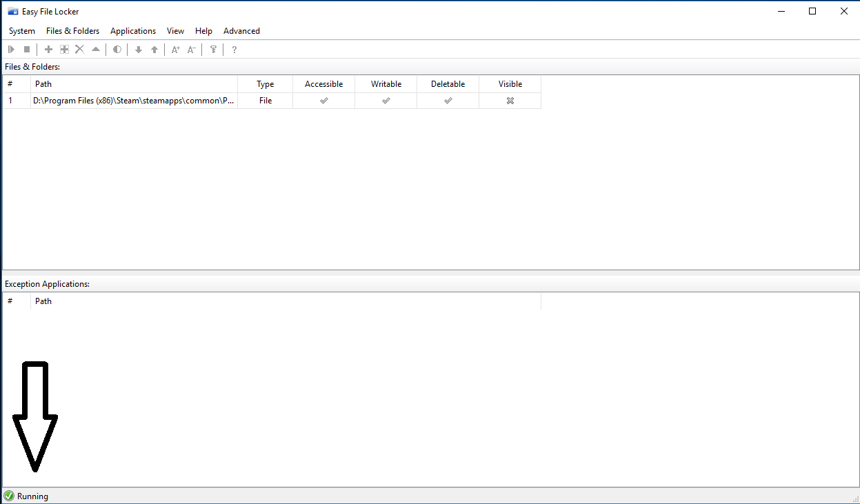
Task: Select the D:\Program Files (x86)\Steam path row
Action: [134, 101]
